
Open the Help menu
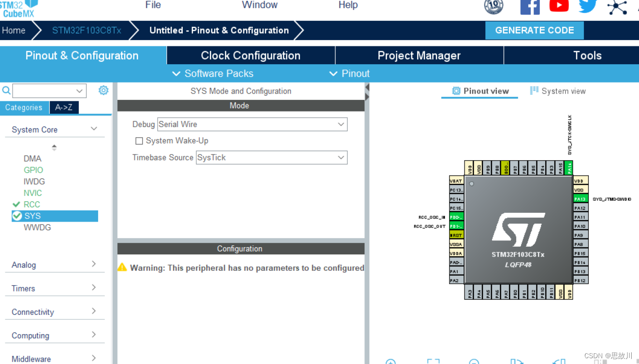(x=348, y=5)
